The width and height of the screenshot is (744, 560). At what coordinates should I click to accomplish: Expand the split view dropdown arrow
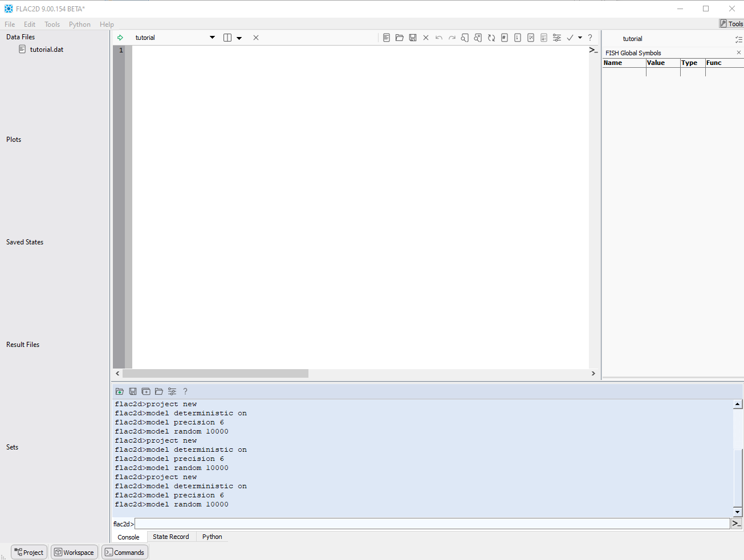click(x=239, y=38)
